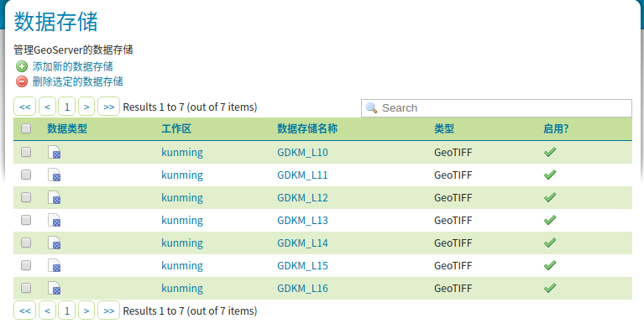Screen dimensions: 644x334
Task: Click raster file icon in GDKM_L12 row
Action: 55,197
